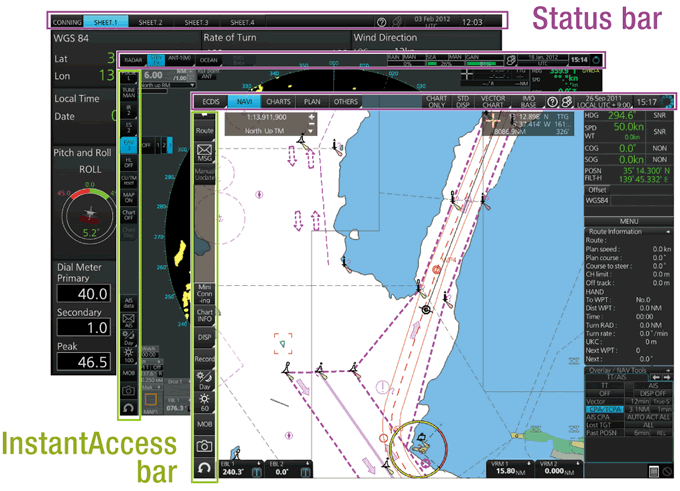Zoom out chart with minus icon

pos(311,125)
